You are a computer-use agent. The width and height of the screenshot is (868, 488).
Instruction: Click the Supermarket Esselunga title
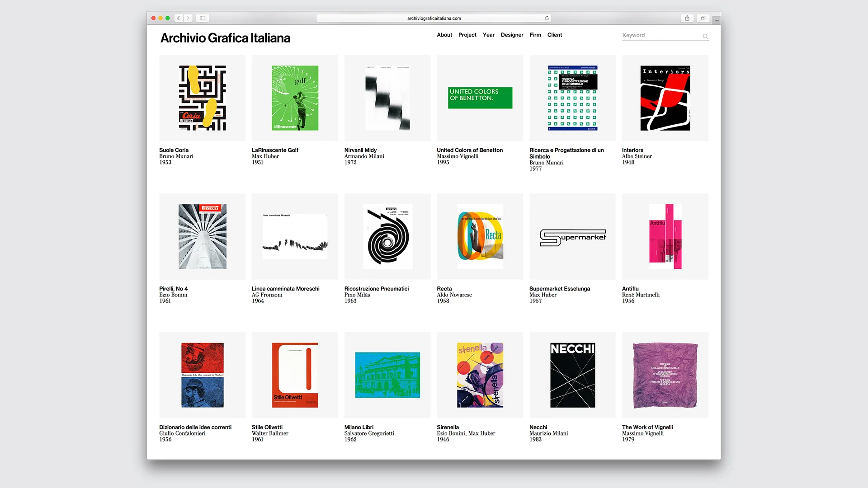tap(559, 289)
